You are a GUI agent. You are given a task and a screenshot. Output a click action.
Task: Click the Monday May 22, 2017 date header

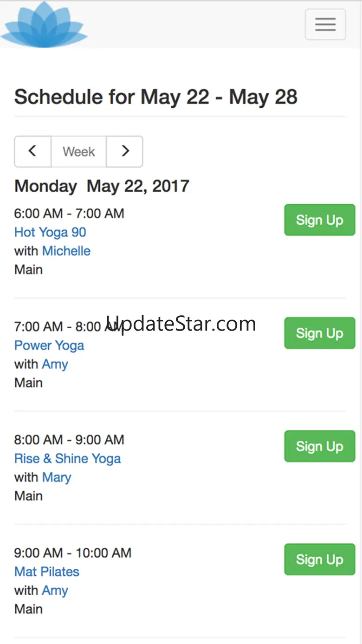(x=102, y=186)
